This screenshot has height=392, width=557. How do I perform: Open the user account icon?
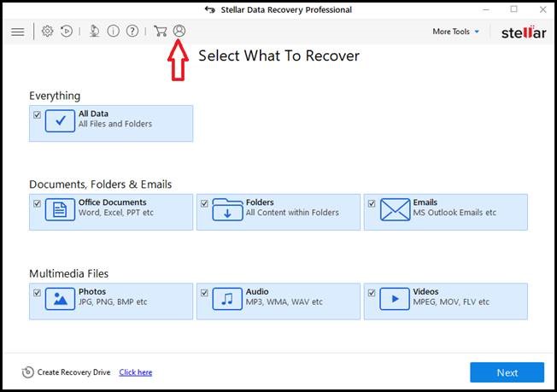click(x=179, y=31)
